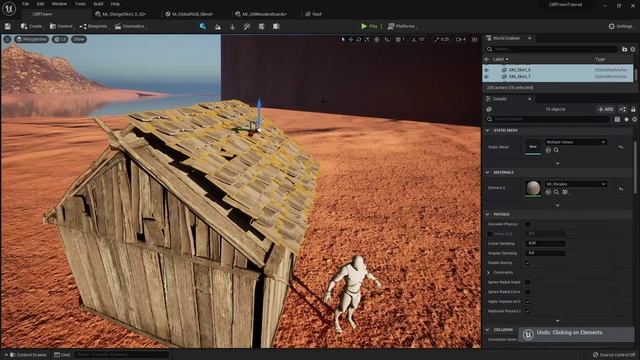Viewport: 640px width, 360px height.
Task: Browse to the Element 0 material in Content Browser
Action: click(556, 192)
